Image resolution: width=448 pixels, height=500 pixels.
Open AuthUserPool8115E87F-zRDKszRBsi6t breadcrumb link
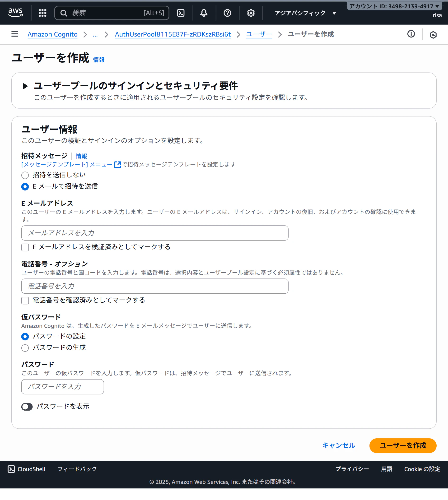coord(173,34)
